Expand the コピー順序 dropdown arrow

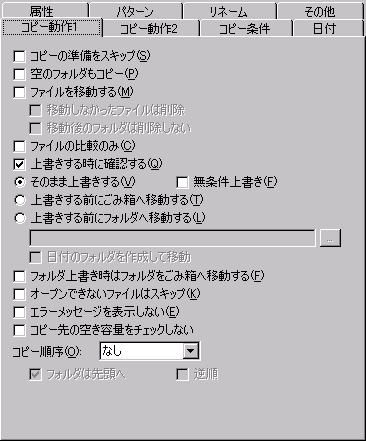pyautogui.click(x=191, y=351)
